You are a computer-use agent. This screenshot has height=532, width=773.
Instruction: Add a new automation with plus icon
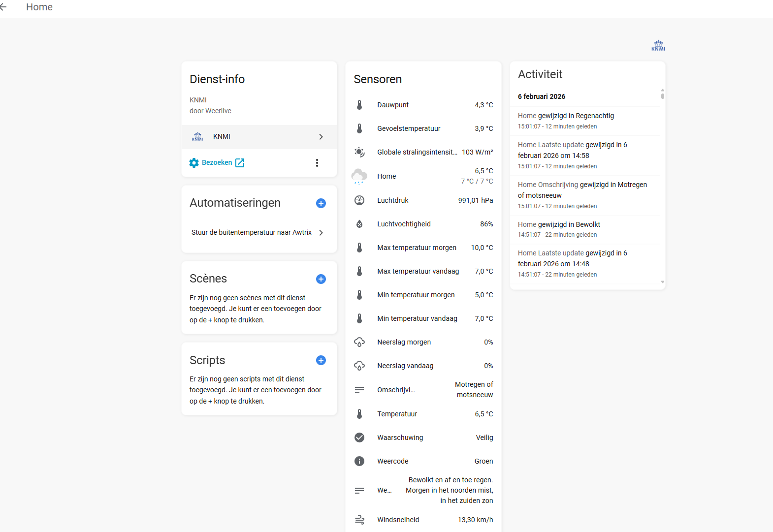tap(321, 203)
